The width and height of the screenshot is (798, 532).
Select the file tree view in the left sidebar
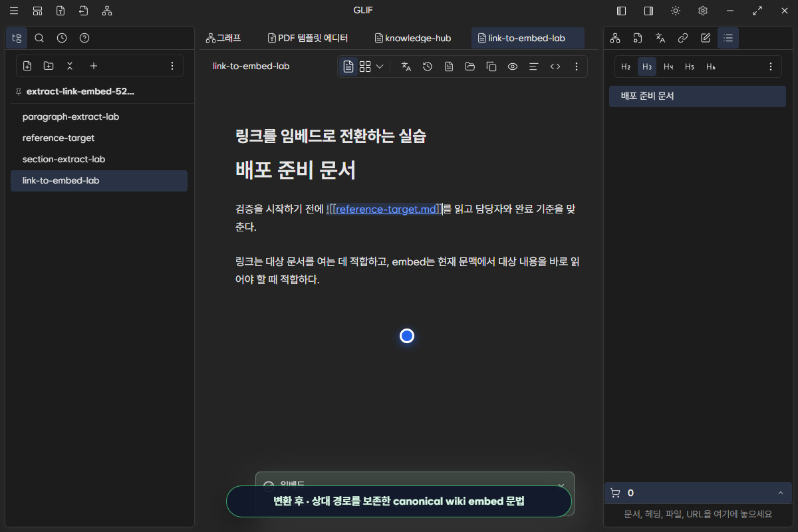(17, 38)
